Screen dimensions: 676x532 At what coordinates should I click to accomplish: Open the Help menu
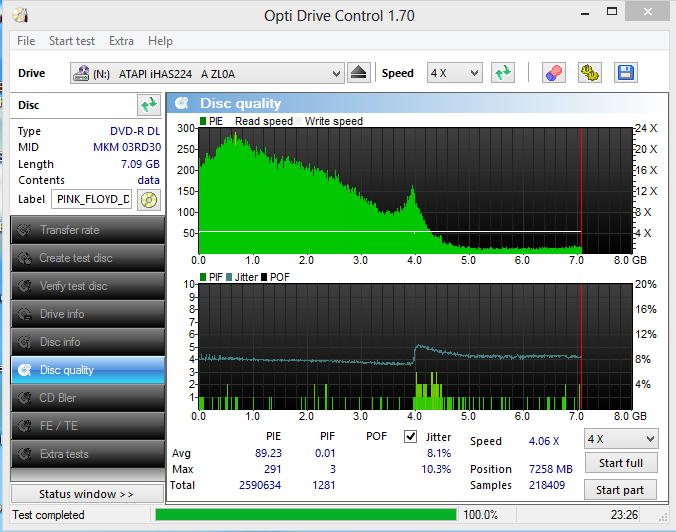(x=160, y=41)
